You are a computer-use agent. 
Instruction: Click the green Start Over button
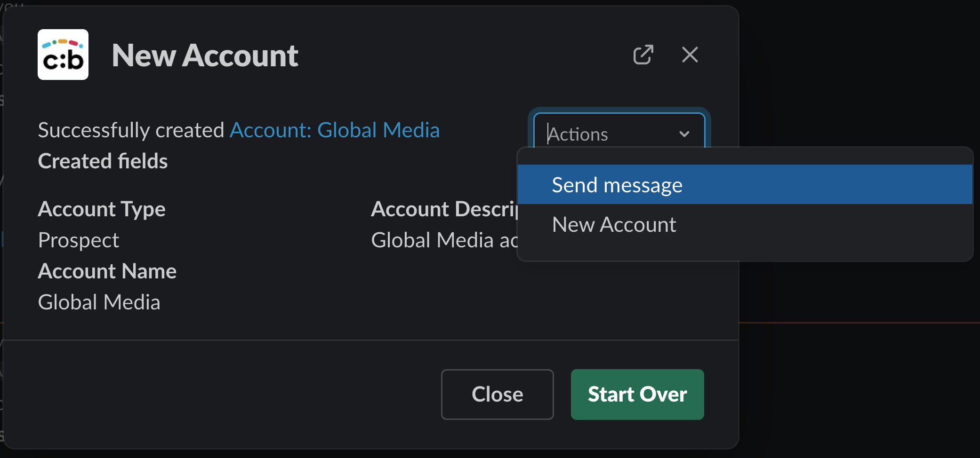637,394
